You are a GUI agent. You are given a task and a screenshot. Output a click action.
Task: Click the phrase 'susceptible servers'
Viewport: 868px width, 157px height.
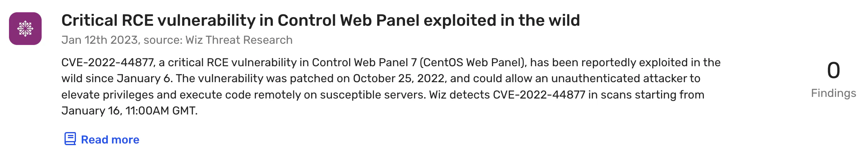[x=372, y=95]
